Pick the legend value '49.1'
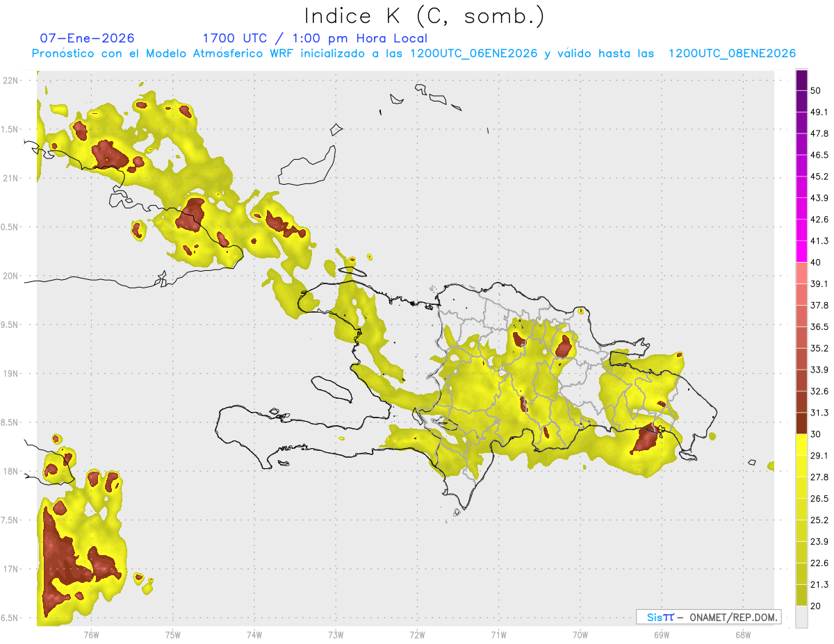Screen dimensions: 834x644 coord(819,112)
